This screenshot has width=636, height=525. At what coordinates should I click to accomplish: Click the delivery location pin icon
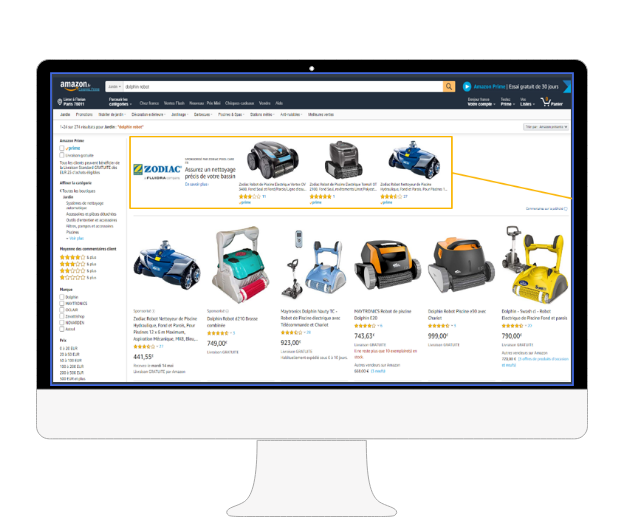(60, 101)
